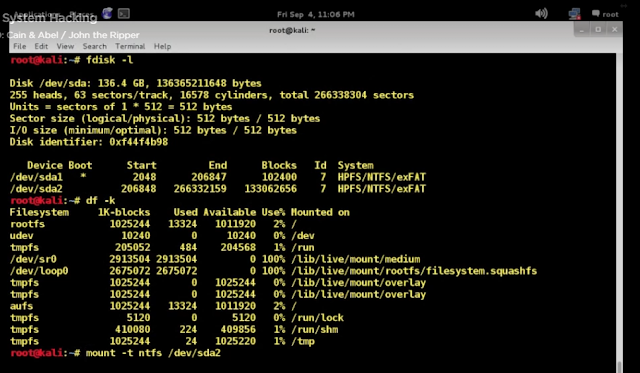The height and width of the screenshot is (373, 640).
Task: Click the 'Sector size (logical/physical)' line
Action: (165, 119)
